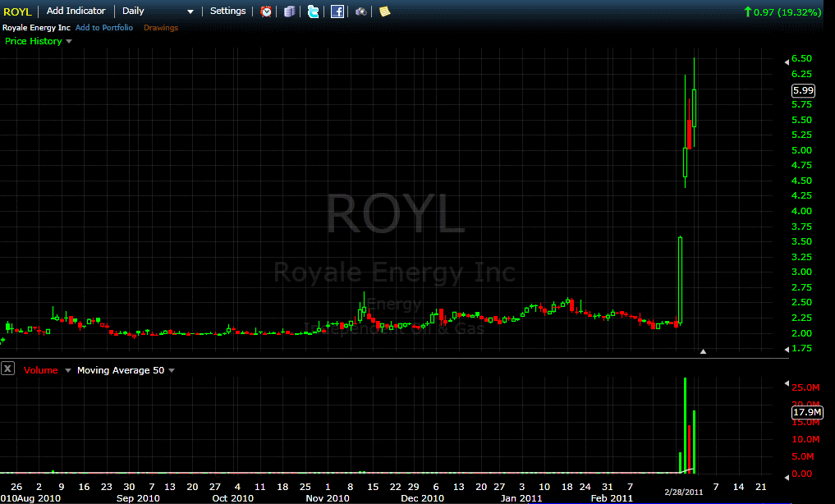
Task: Click the ROYL ticker symbol
Action: coord(17,11)
